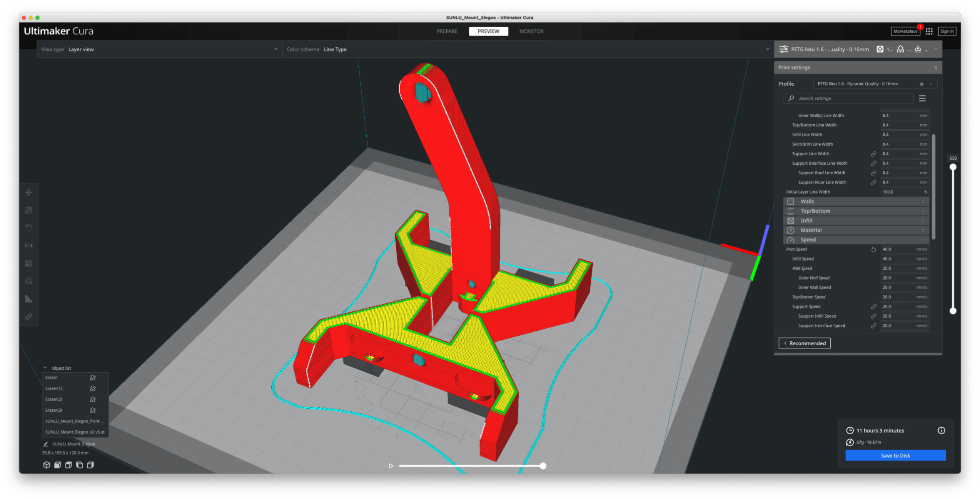Expand the Top/Bottom settings category
This screenshot has width=980, height=499.
pos(856,211)
